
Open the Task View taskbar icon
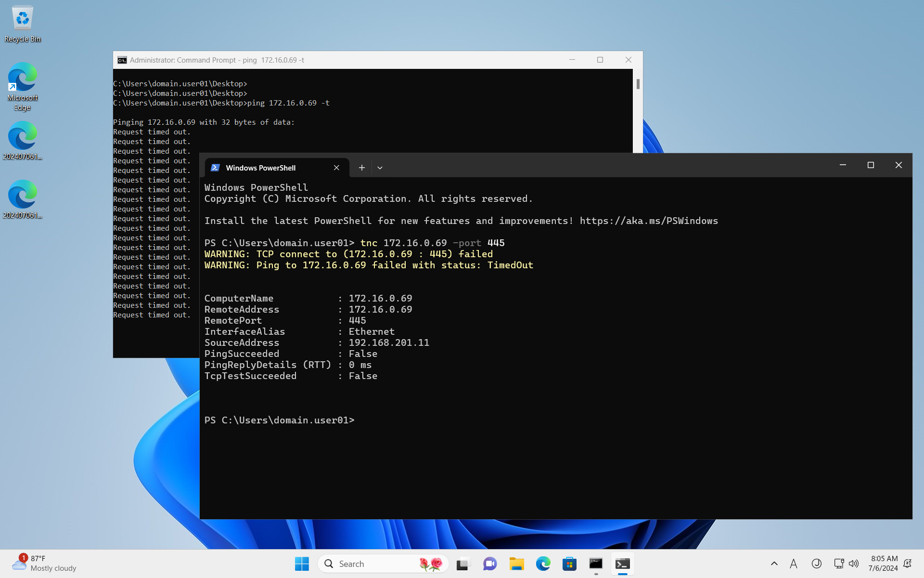(462, 564)
